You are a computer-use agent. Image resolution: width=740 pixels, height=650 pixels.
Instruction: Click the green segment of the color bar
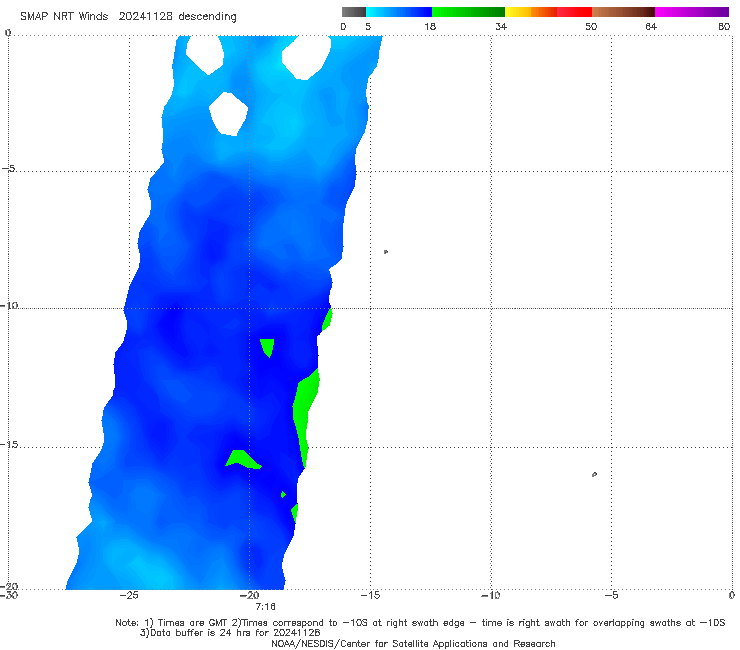(468, 12)
